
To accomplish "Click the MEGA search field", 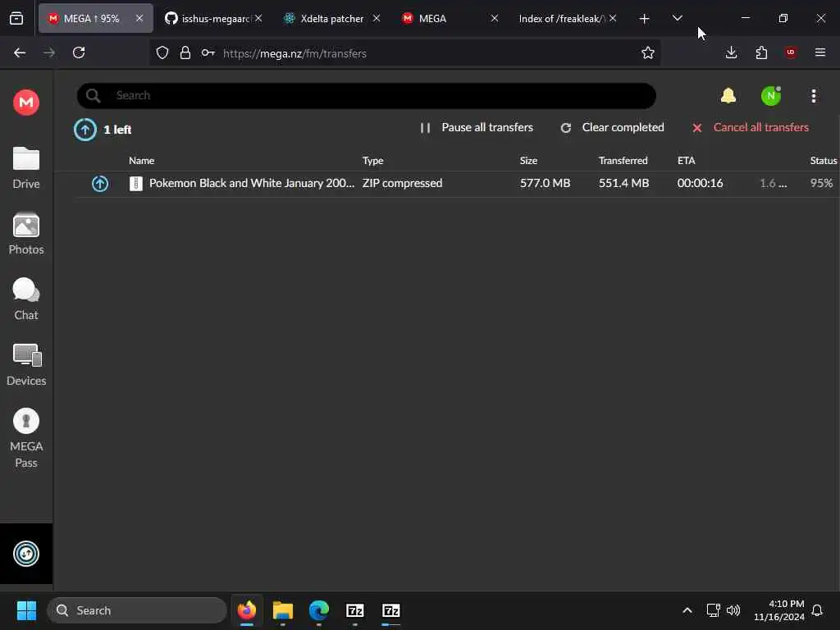I will pyautogui.click(x=367, y=96).
